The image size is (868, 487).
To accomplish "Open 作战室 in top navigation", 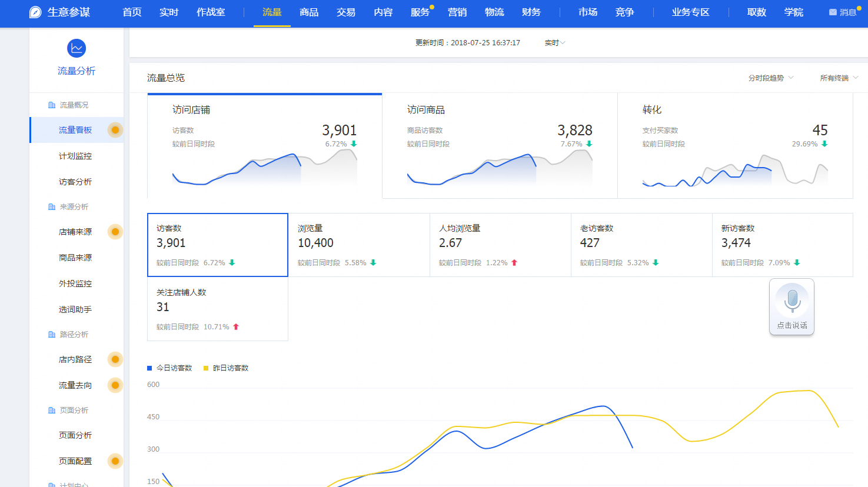I will [x=211, y=12].
